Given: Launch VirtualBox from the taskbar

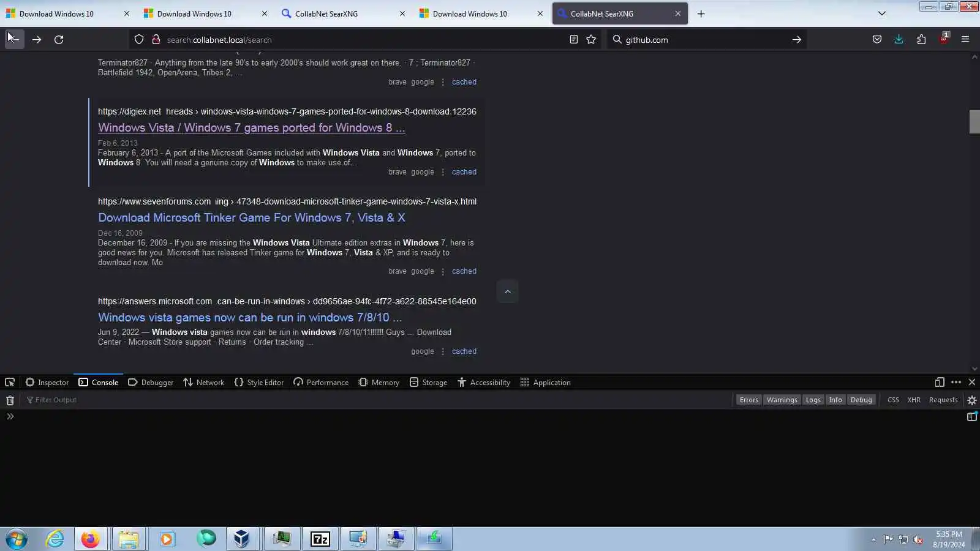Looking at the screenshot, I should point(241,539).
